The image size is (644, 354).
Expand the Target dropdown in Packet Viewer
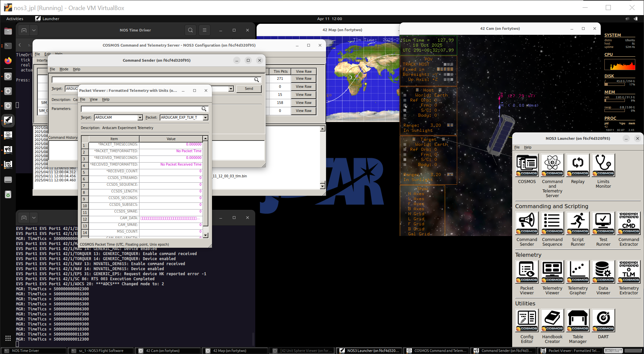tap(140, 118)
